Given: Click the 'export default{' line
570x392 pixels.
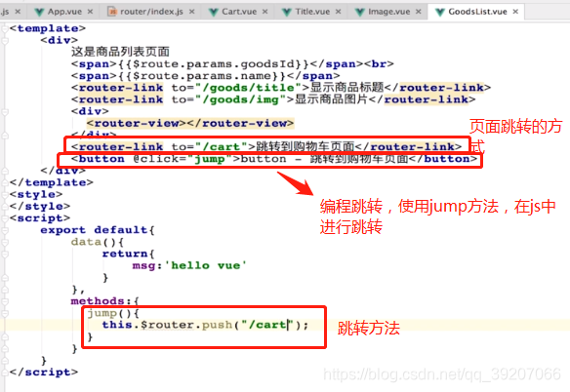Looking at the screenshot, I should tap(98, 230).
